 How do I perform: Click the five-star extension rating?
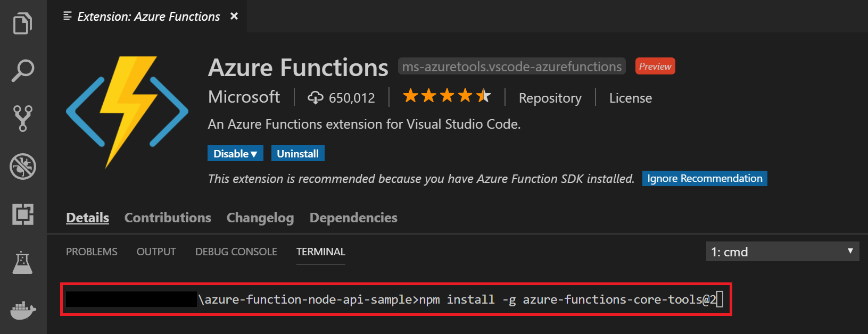point(447,96)
